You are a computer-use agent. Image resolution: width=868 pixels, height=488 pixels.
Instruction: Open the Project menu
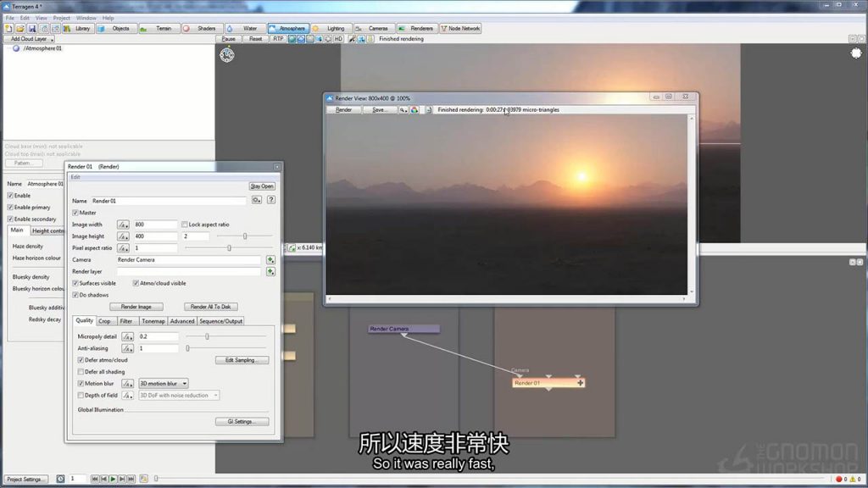click(61, 19)
